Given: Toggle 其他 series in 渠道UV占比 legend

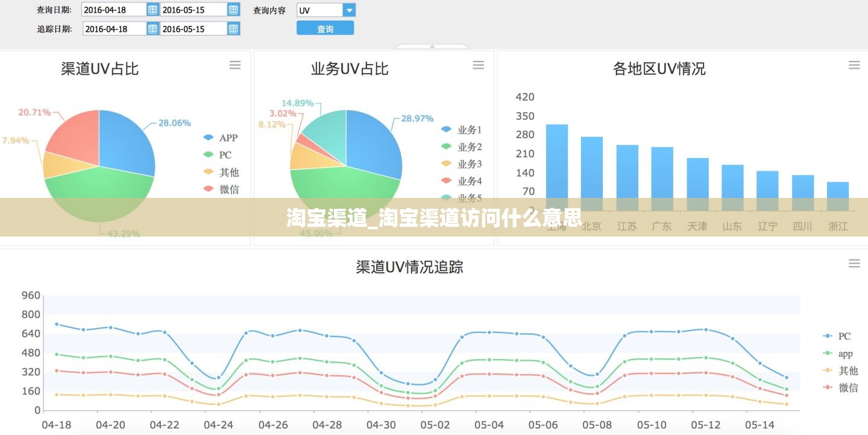Looking at the screenshot, I should coord(221,172).
